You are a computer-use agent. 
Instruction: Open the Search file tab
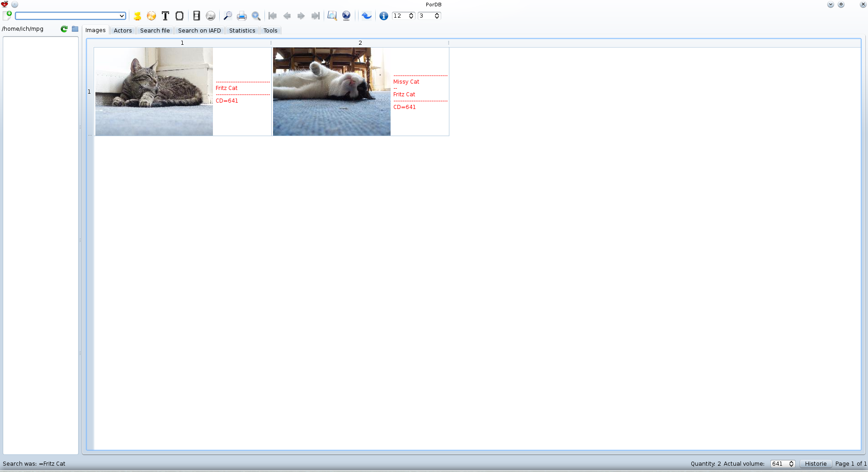click(x=155, y=31)
